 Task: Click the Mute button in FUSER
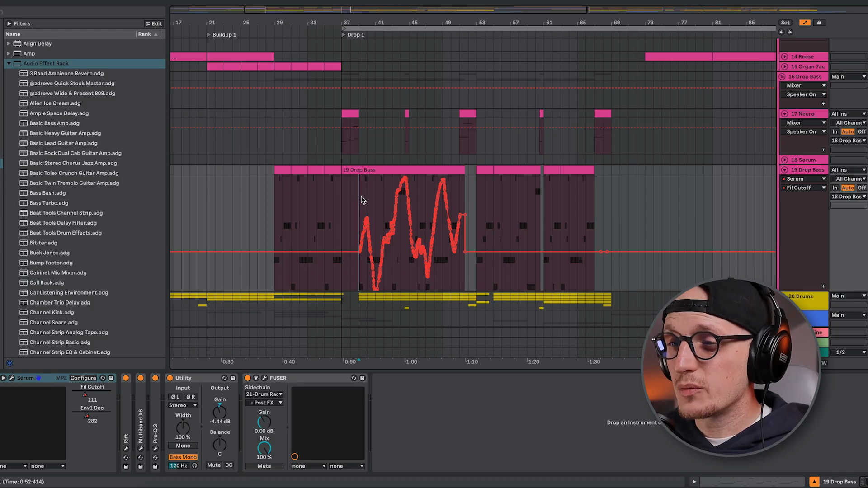[x=264, y=466]
